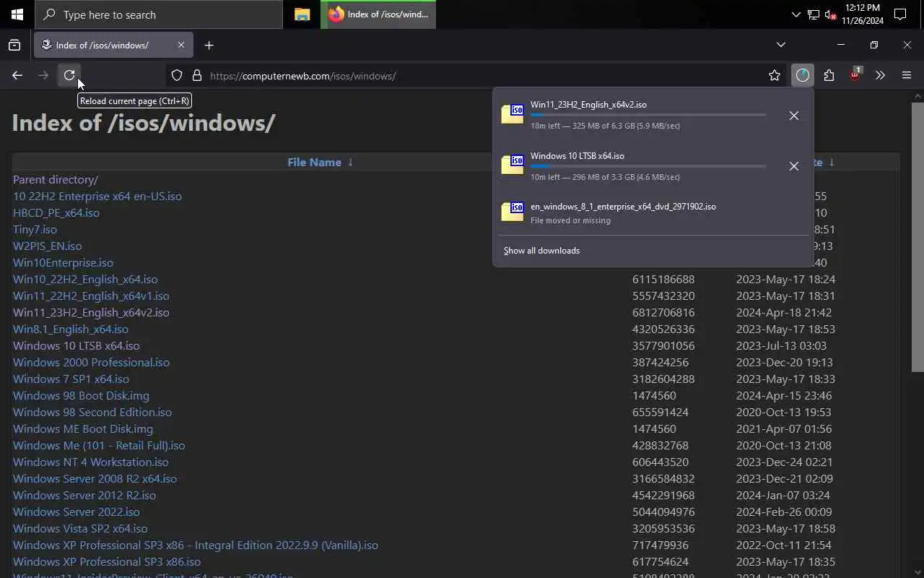The height and width of the screenshot is (578, 924).
Task: Cancel the Windows 10 LTSB x64.iso download
Action: click(x=794, y=166)
